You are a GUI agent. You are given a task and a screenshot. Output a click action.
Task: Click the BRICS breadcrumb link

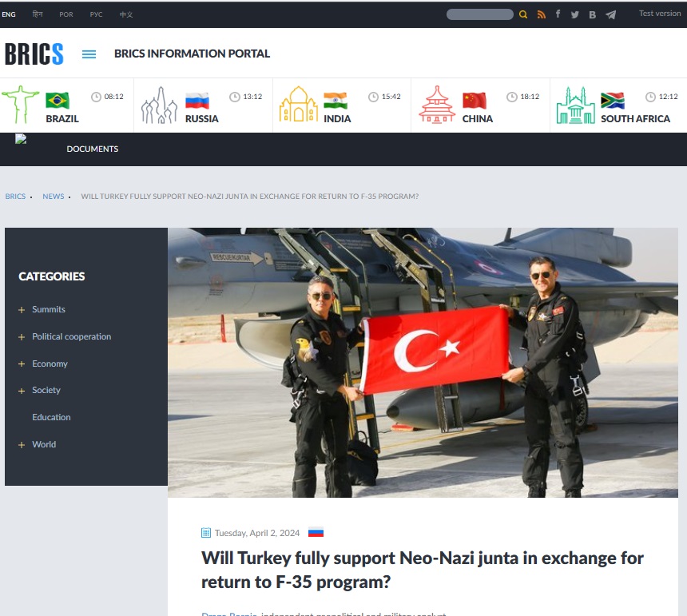click(x=15, y=197)
